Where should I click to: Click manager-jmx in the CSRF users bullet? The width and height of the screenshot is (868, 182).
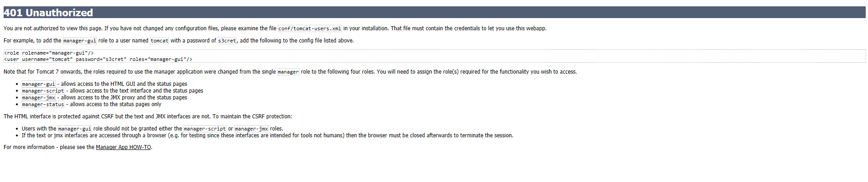[251, 129]
